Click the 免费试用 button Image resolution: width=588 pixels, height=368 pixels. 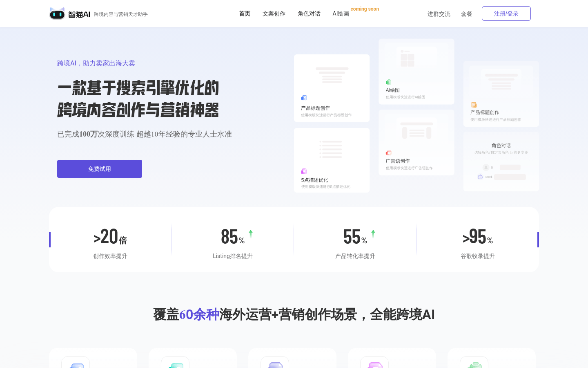click(100, 169)
